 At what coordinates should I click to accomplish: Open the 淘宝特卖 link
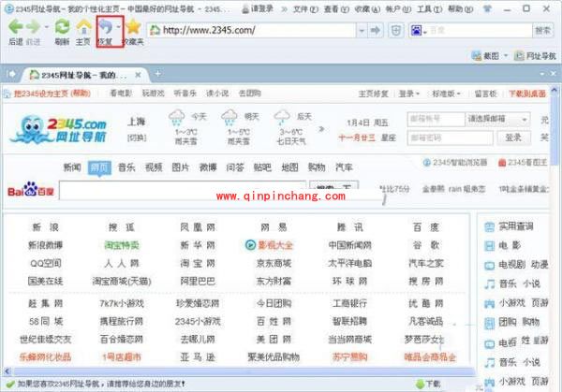coord(122,245)
